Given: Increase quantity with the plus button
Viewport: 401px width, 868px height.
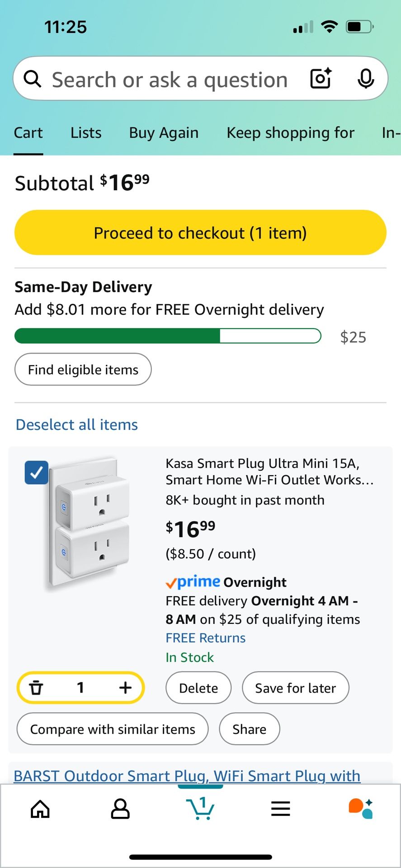Looking at the screenshot, I should click(125, 688).
